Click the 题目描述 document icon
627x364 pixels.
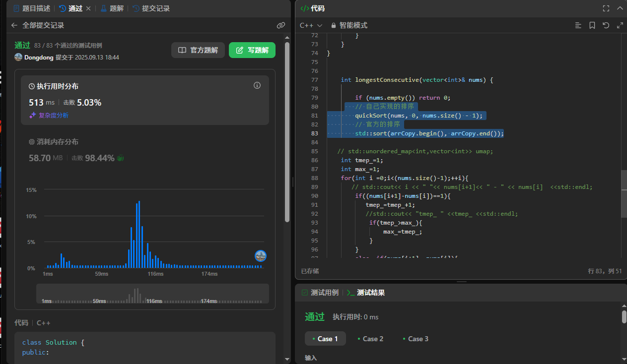click(16, 8)
